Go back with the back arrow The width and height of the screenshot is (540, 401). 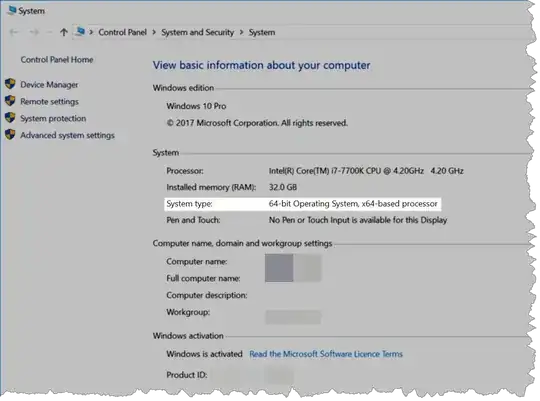pyautogui.click(x=14, y=32)
